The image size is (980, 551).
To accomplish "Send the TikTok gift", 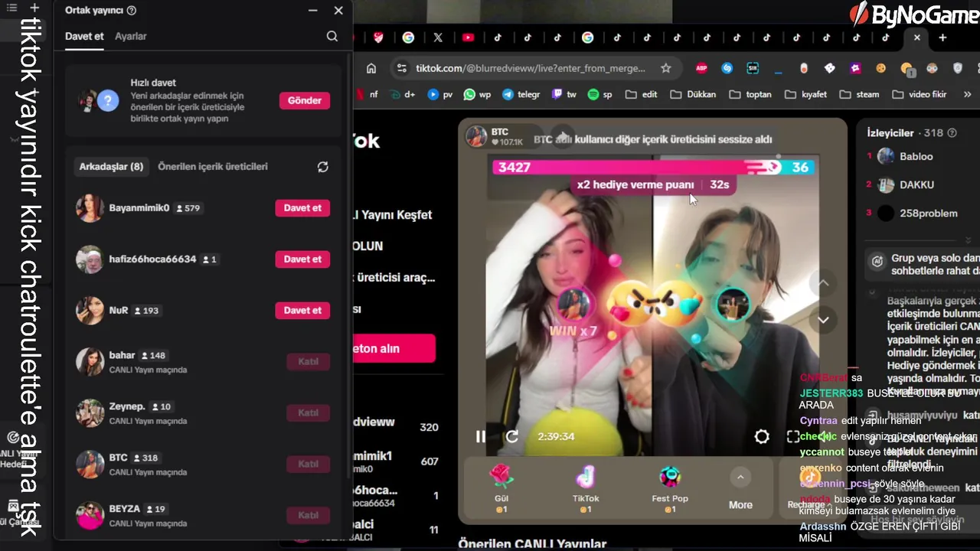I will coord(586,487).
